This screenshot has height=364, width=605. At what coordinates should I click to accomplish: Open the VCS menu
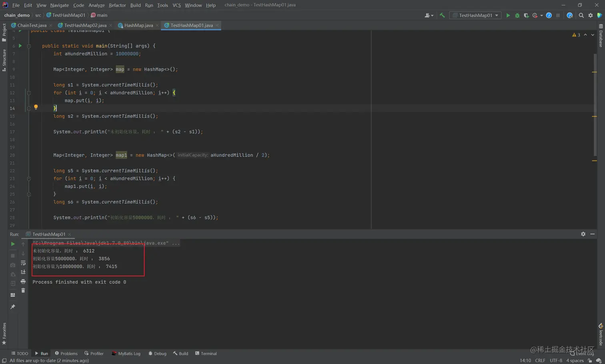click(x=176, y=5)
